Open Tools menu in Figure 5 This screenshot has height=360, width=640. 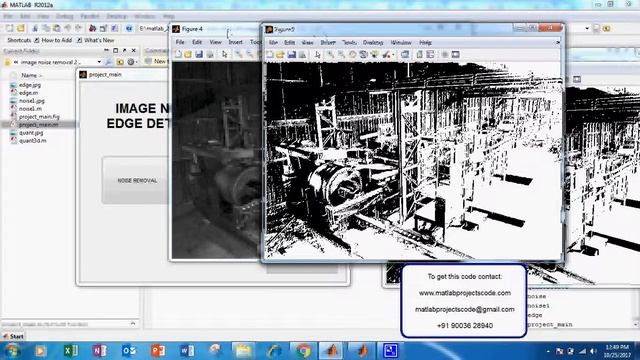(349, 42)
